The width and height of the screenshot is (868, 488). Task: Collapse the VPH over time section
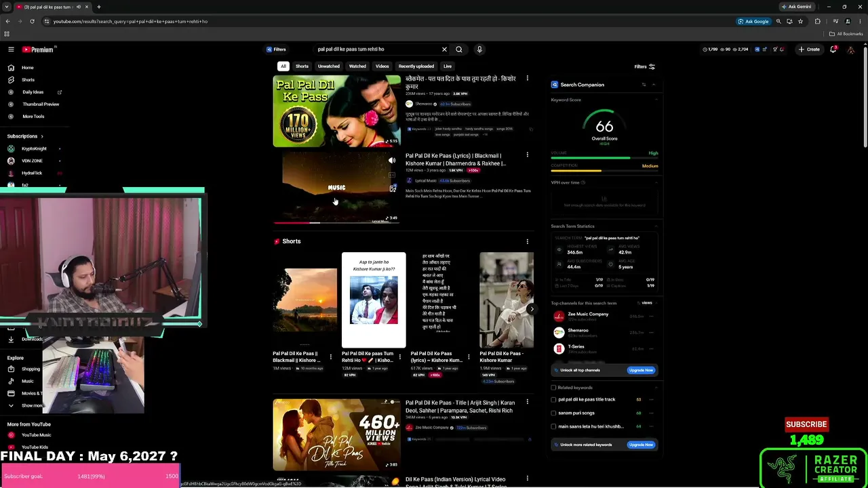(x=656, y=182)
